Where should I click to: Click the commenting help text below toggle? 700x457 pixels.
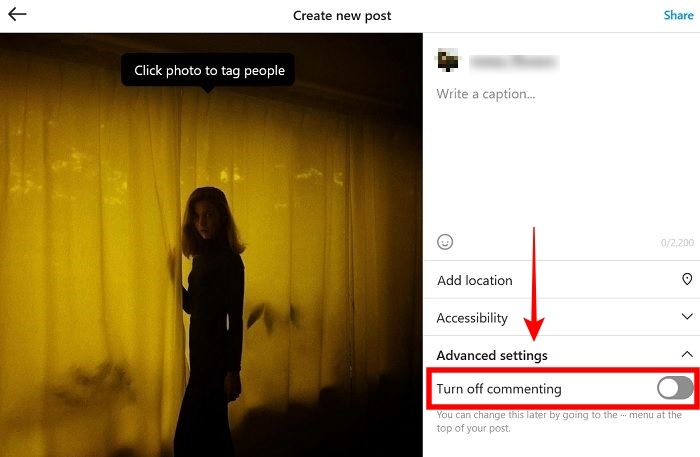pos(559,421)
